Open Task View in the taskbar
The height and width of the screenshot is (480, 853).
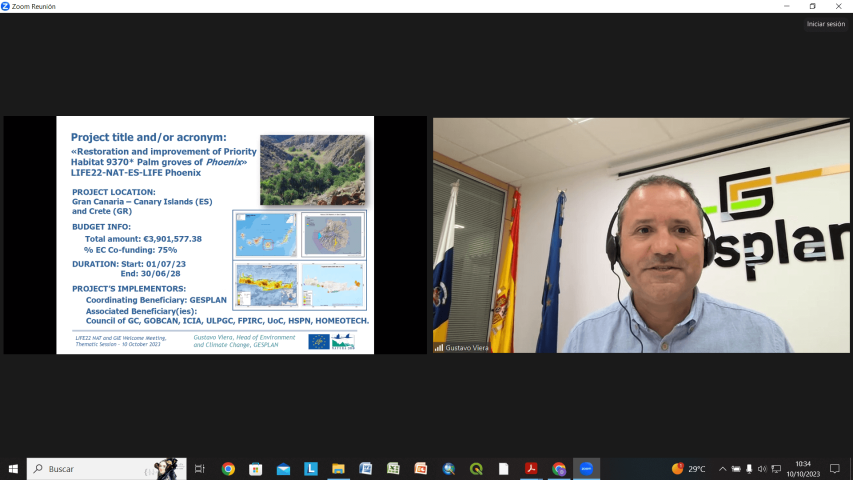coord(200,469)
